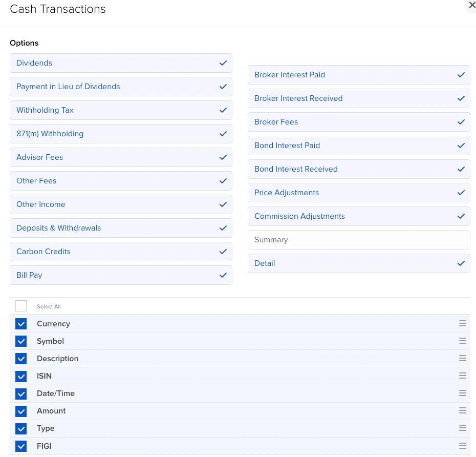Turn off the Detail option
Screen dimensions: 476x457
[358, 263]
